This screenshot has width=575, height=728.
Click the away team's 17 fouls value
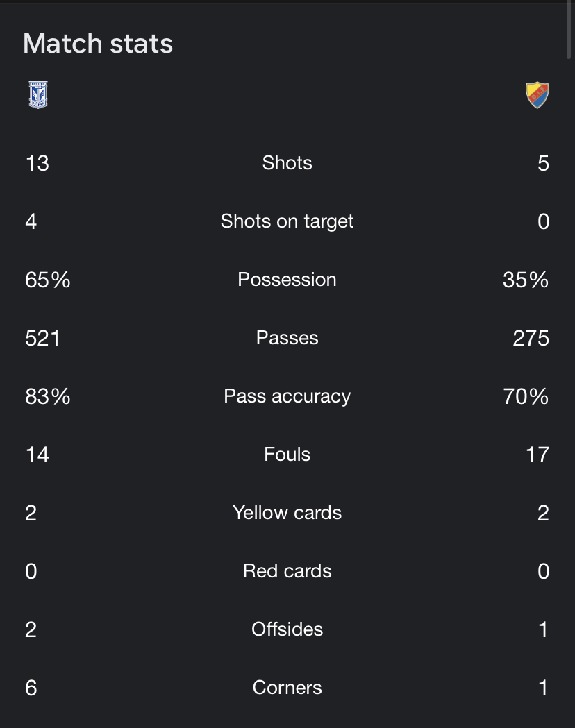[x=537, y=455]
